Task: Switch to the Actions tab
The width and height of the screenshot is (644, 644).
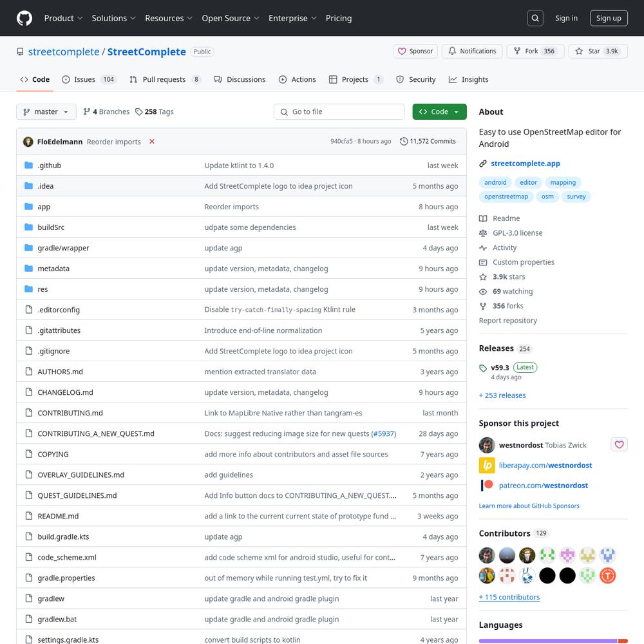Action: (x=298, y=79)
